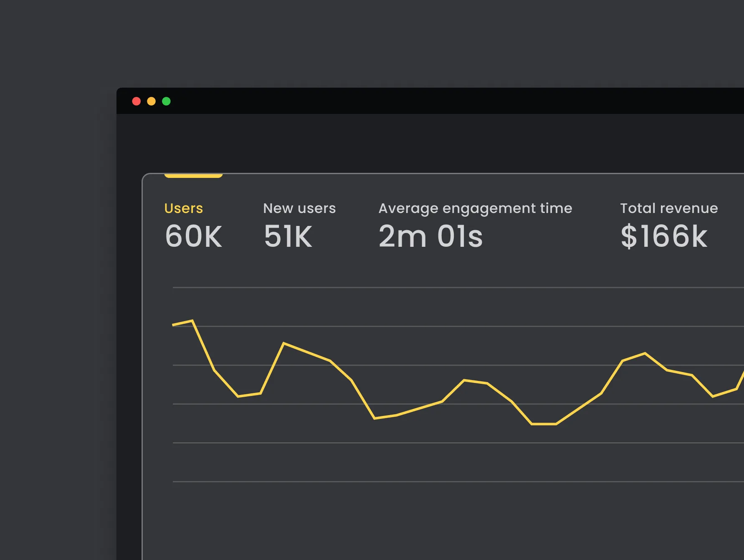Select the Users metric tab
This screenshot has width=744, height=560.
(x=184, y=208)
